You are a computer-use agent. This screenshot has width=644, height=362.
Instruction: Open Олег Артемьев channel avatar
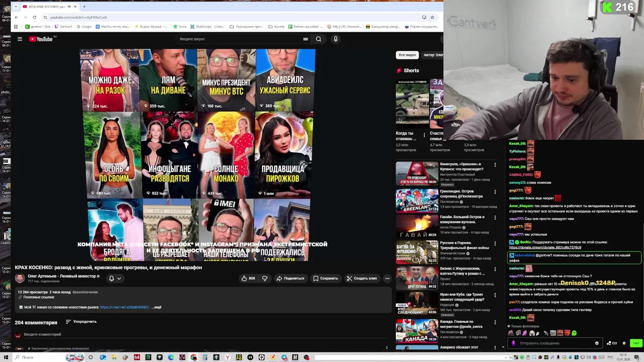click(20, 278)
